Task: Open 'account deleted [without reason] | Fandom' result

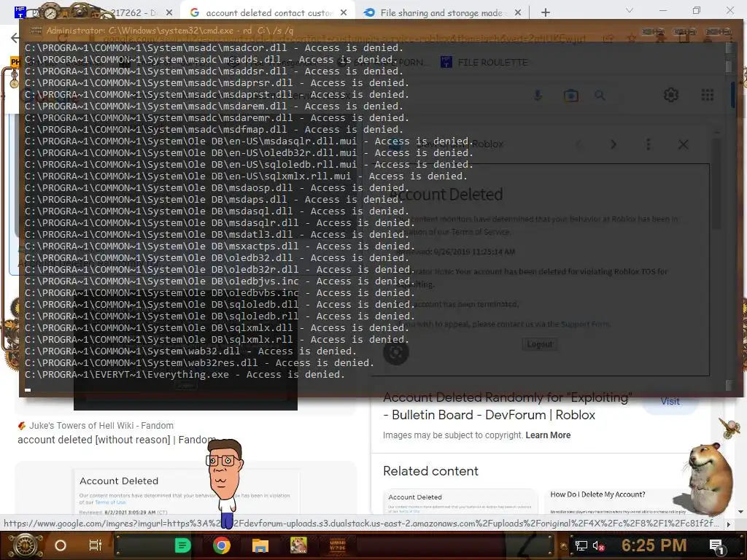Action: point(117,440)
